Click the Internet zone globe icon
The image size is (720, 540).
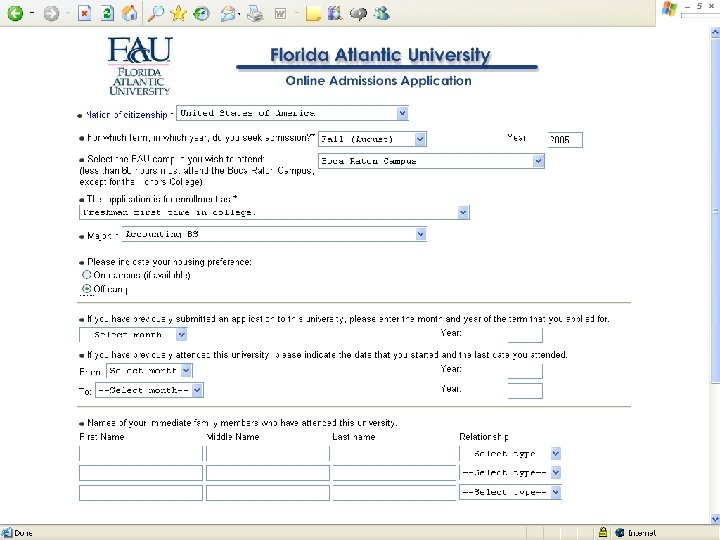point(619,533)
